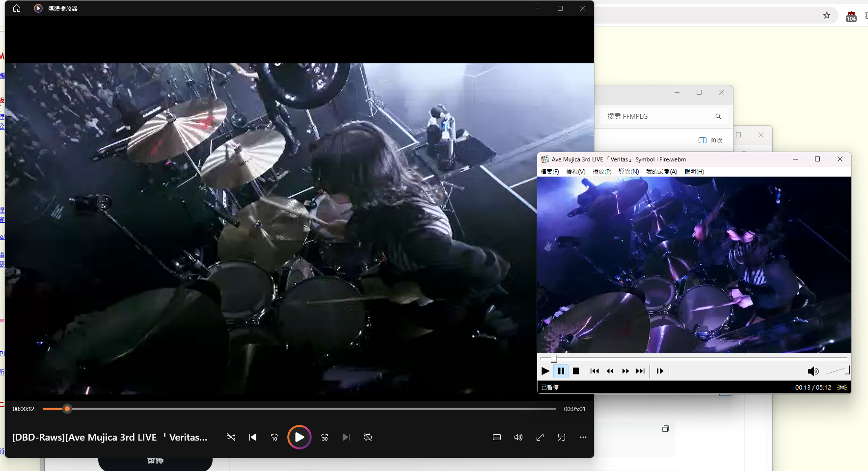The width and height of the screenshot is (868, 471).
Task: Click the MPC window title bar icon
Action: click(x=545, y=159)
